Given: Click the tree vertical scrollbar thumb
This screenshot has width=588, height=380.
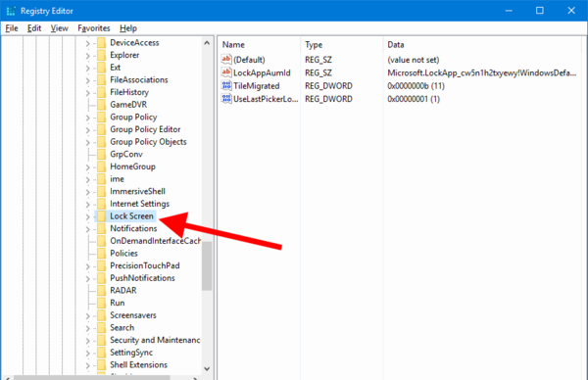Looking at the screenshot, I should pyautogui.click(x=207, y=266).
